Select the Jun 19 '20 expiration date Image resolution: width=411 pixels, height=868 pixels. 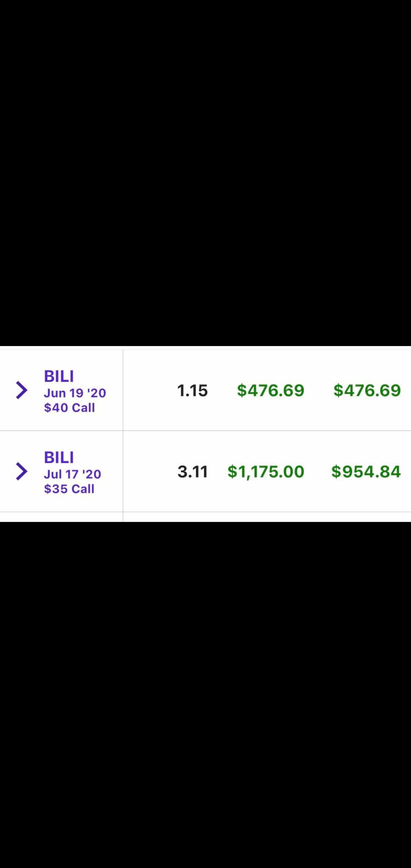(x=75, y=393)
